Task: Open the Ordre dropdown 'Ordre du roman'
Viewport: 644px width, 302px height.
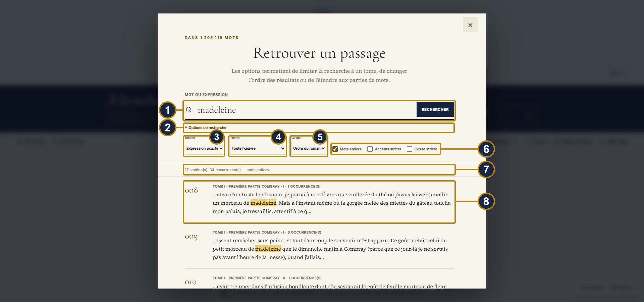Action: (x=309, y=148)
